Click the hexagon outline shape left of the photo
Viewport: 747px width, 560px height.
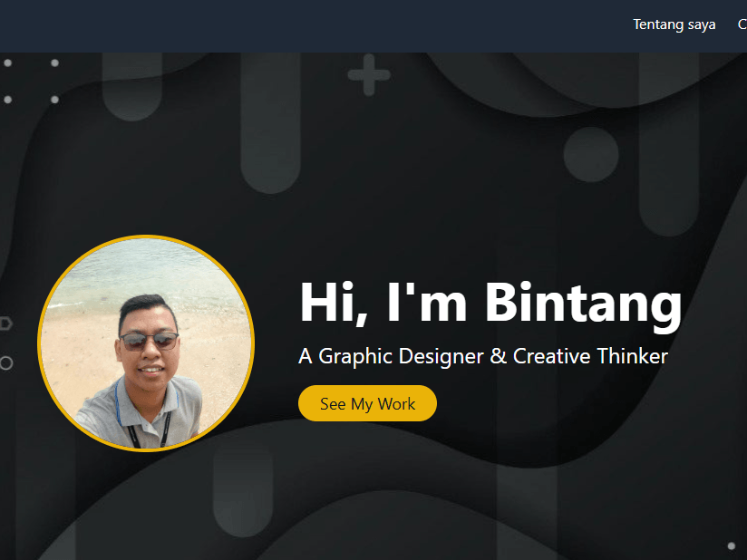click(5, 323)
